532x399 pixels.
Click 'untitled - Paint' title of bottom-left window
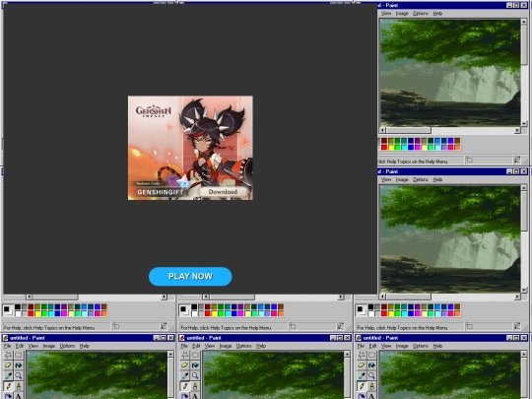point(28,338)
